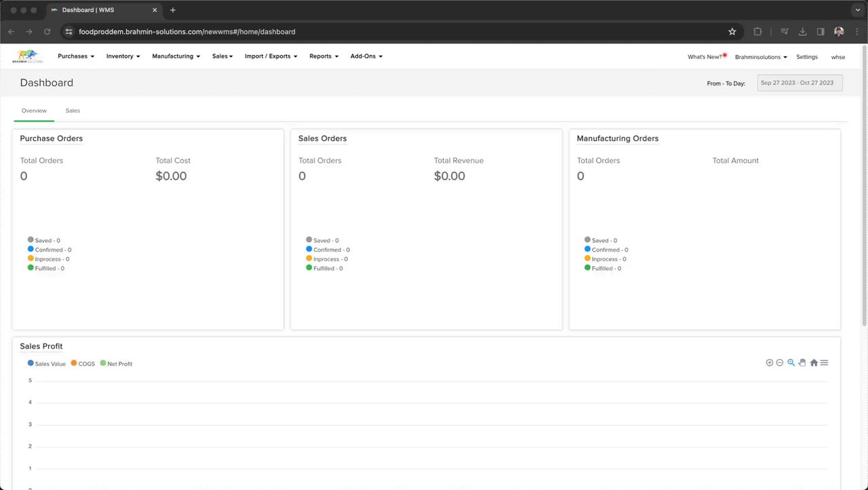
Task: Zoom in on the Sales Profit chart
Action: coord(770,362)
